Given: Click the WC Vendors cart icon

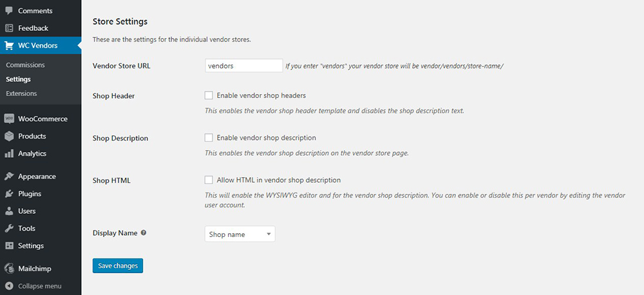Looking at the screenshot, I should (x=9, y=46).
